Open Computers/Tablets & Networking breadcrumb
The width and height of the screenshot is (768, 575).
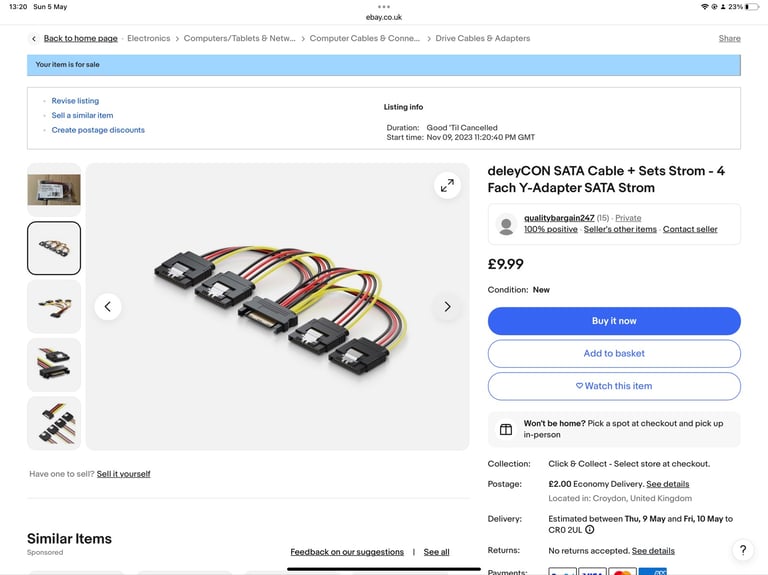tap(240, 38)
